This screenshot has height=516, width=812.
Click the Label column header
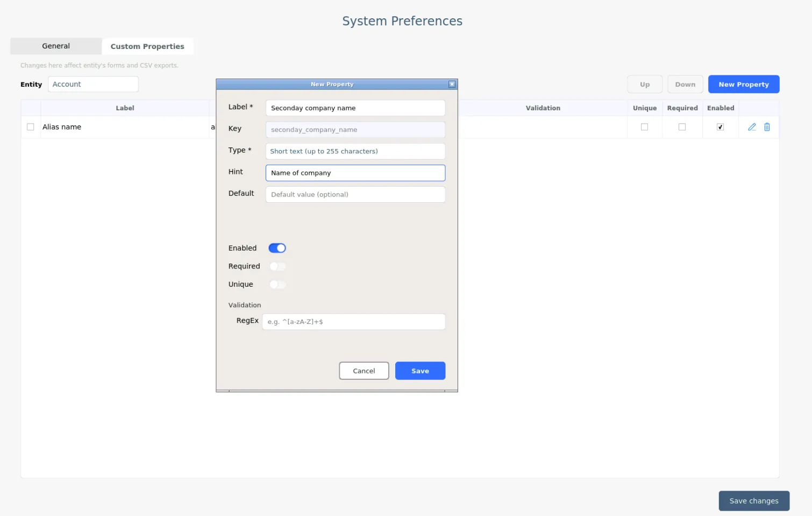point(125,108)
